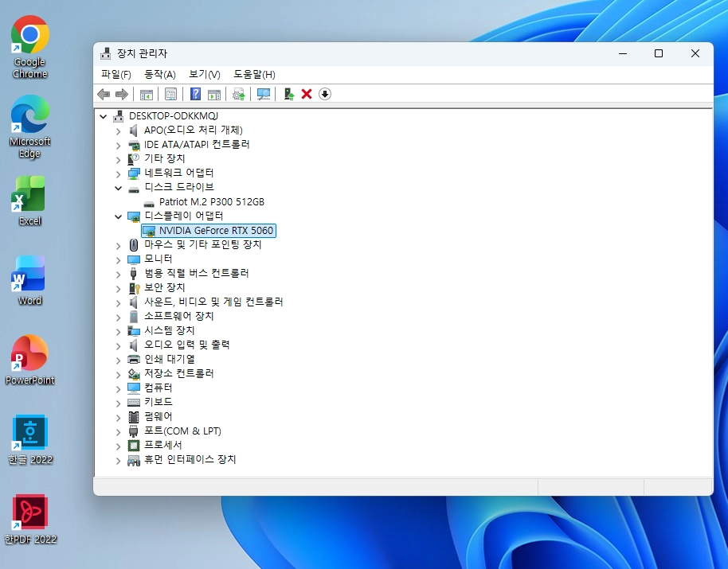Expand the 기타 장치 category
This screenshot has width=728, height=569.
(119, 160)
